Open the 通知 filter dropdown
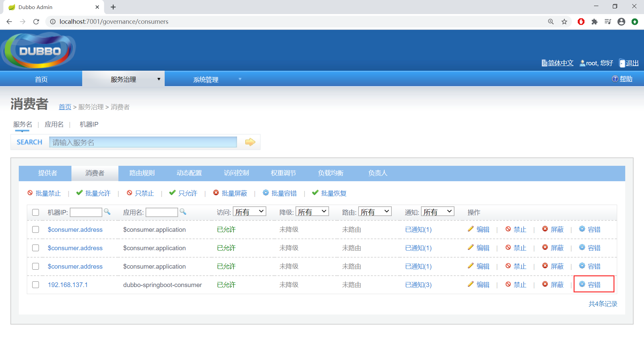Viewport: 644px width, 345px height. click(438, 212)
